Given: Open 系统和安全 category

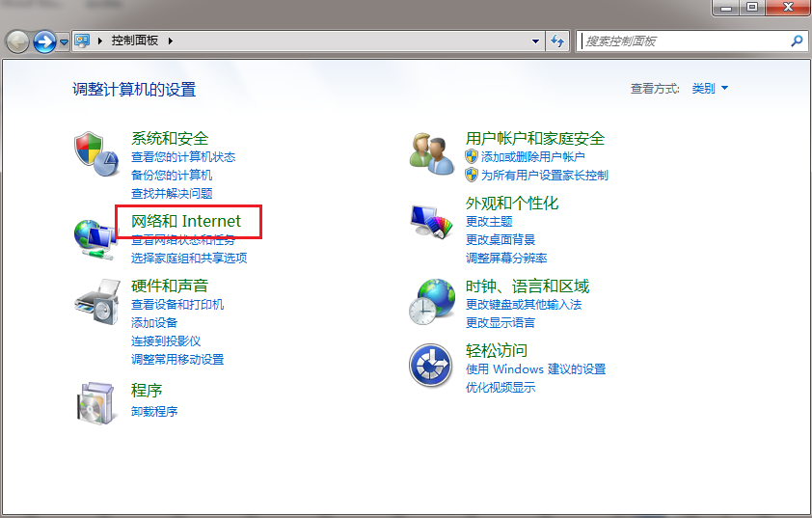Looking at the screenshot, I should pos(170,138).
